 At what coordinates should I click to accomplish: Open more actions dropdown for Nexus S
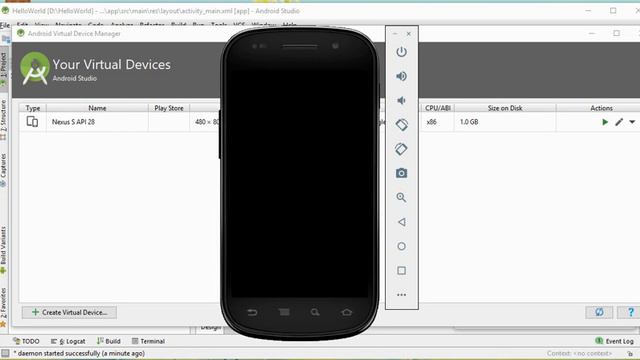click(632, 122)
